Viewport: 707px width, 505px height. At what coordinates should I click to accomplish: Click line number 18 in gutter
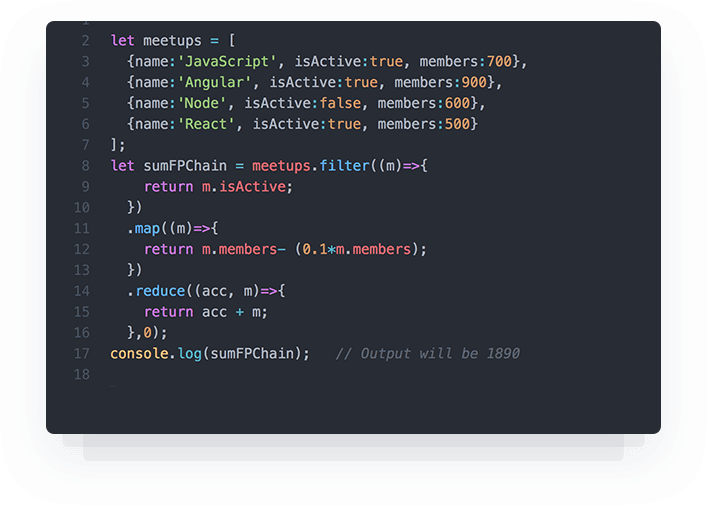(82, 374)
